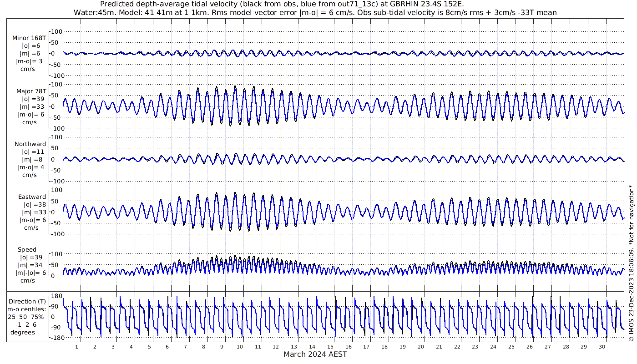
Task: Click day '7' on the date axis
Action: click(x=185, y=347)
